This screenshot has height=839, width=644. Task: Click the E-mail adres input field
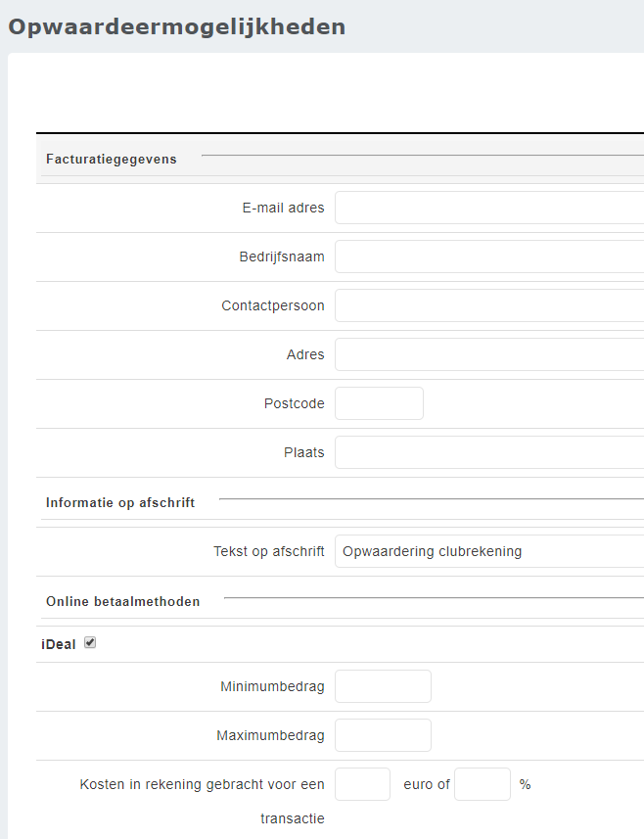(489, 208)
